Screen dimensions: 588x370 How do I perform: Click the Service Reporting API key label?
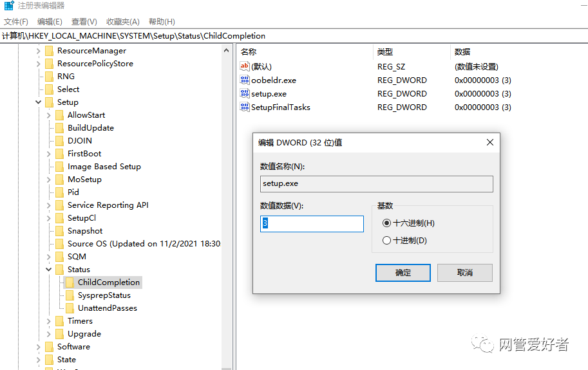point(108,205)
